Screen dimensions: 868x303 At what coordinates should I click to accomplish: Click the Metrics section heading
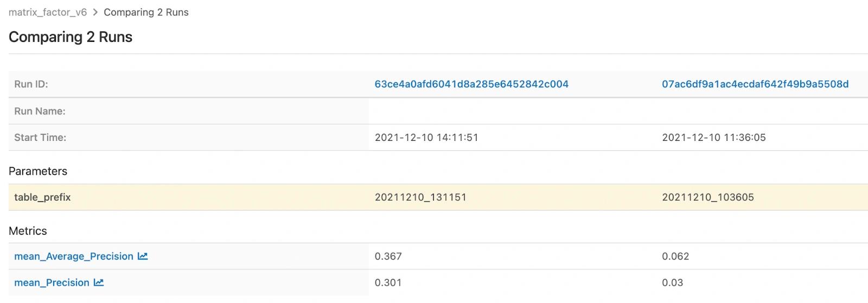click(28, 231)
